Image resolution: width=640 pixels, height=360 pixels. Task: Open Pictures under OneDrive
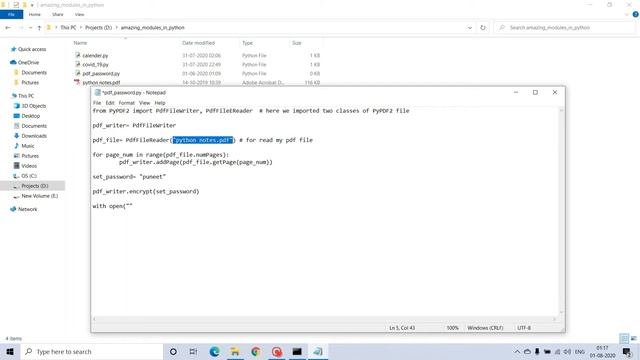30,82
